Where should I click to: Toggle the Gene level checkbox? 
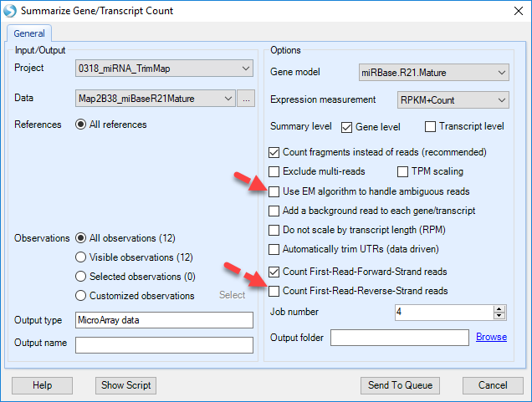coord(346,127)
